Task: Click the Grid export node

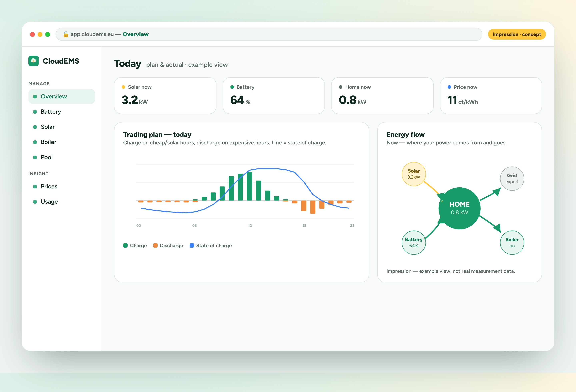Action: coord(512,178)
